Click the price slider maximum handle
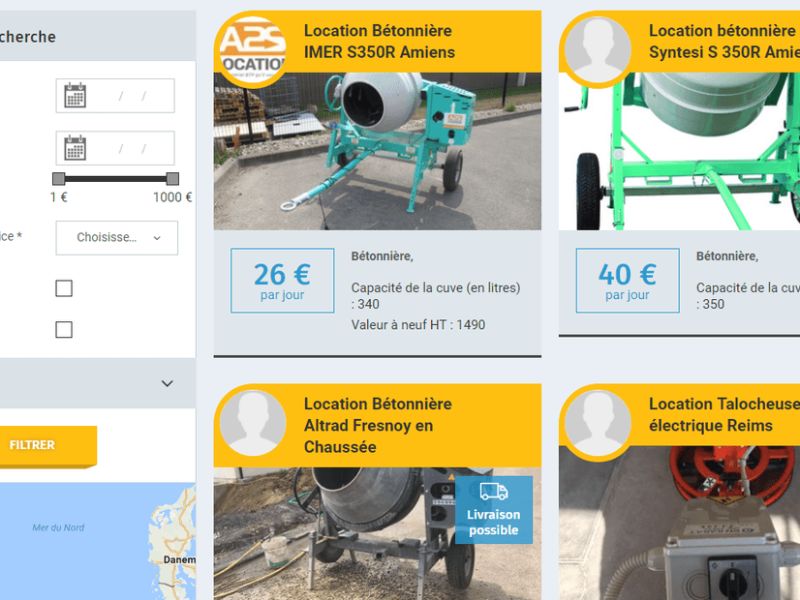 (x=172, y=179)
